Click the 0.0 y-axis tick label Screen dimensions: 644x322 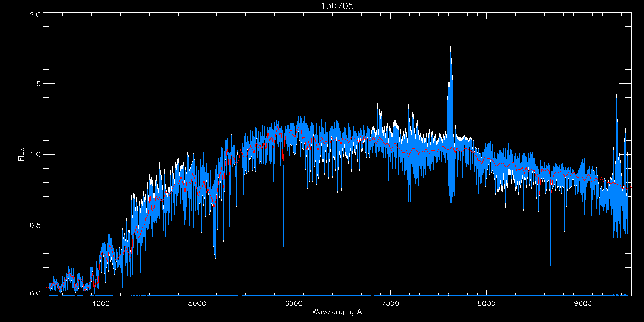35,294
